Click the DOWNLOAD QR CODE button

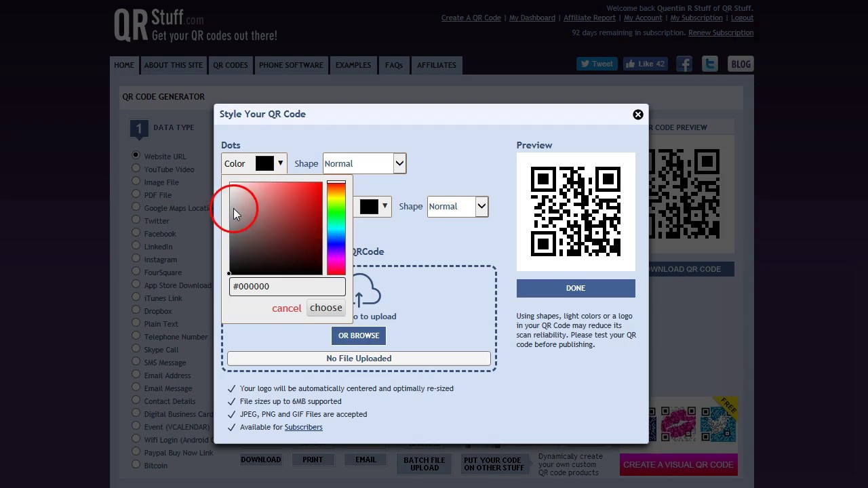tap(691, 269)
